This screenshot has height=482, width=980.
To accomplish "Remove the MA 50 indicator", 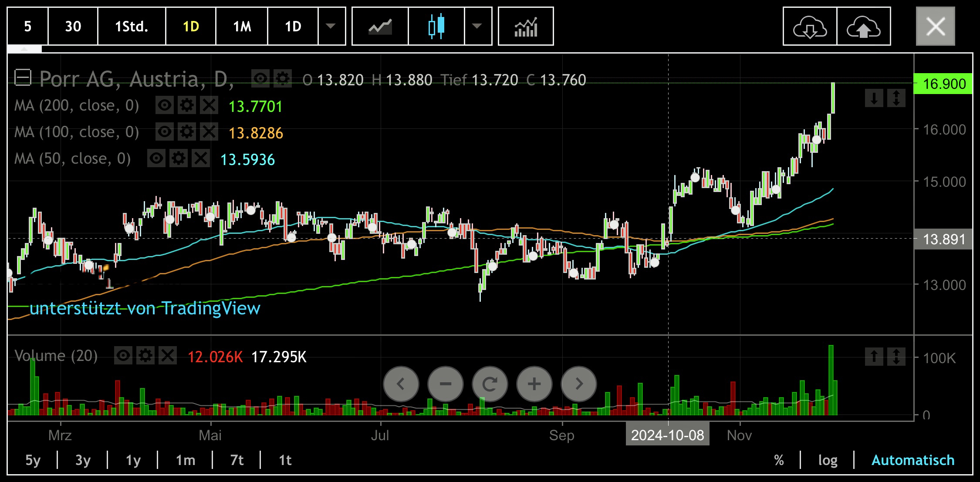I will click(201, 158).
